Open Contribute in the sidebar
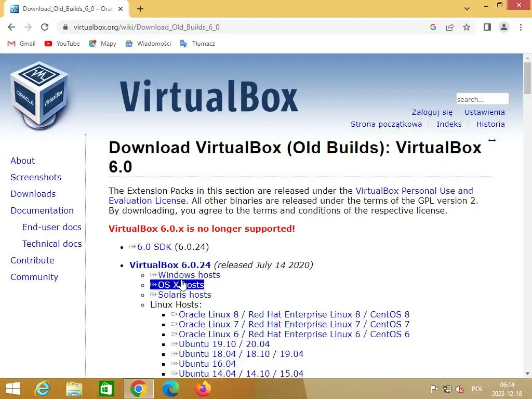Viewport: 532px width, 399px height. pyautogui.click(x=32, y=260)
